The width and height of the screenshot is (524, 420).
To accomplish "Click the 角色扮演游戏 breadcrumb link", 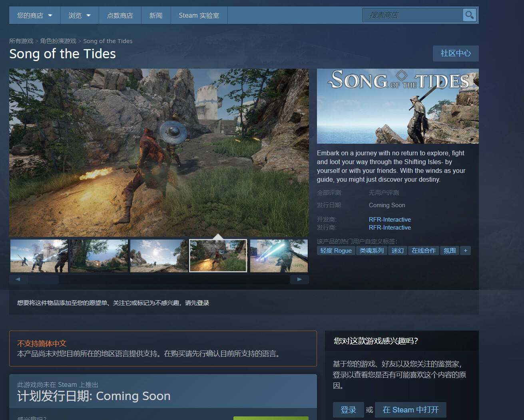I will 58,41.
